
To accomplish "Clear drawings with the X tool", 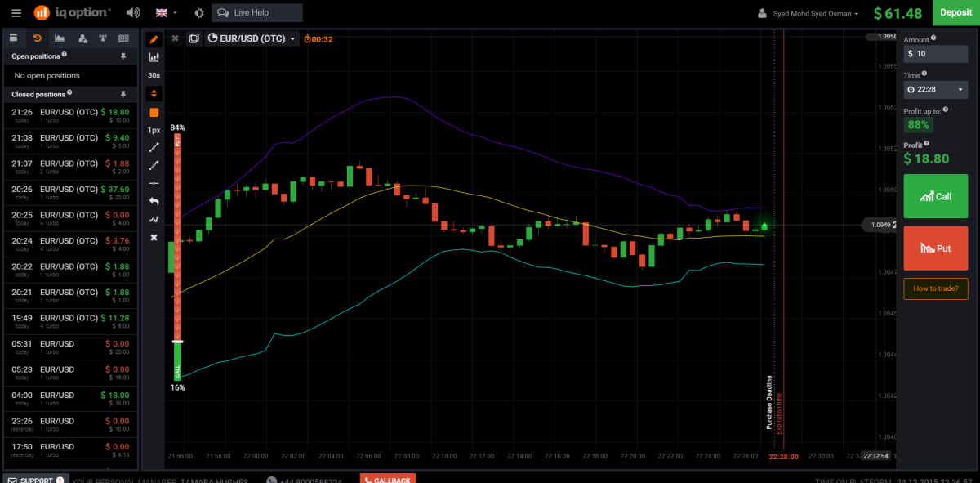I will click(x=154, y=237).
